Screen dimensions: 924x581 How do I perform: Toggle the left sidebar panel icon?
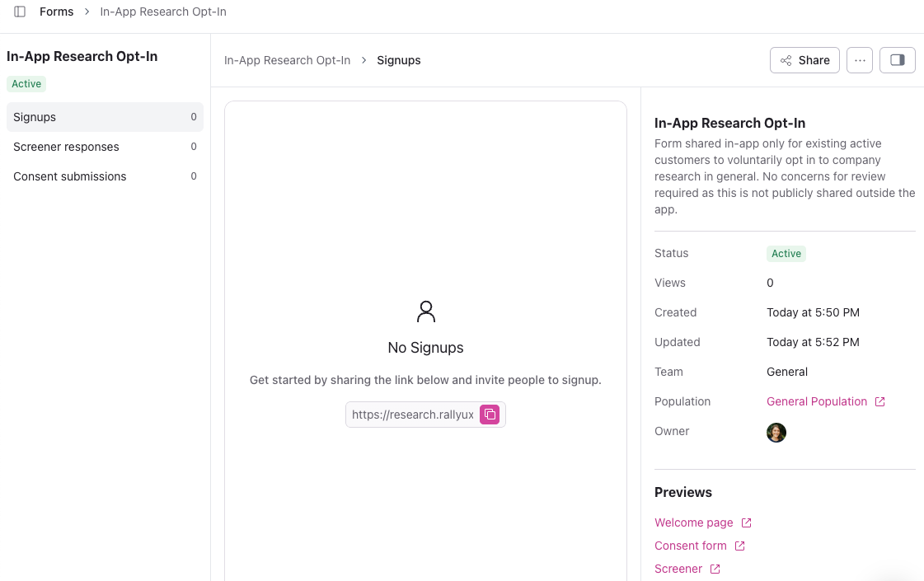point(20,12)
